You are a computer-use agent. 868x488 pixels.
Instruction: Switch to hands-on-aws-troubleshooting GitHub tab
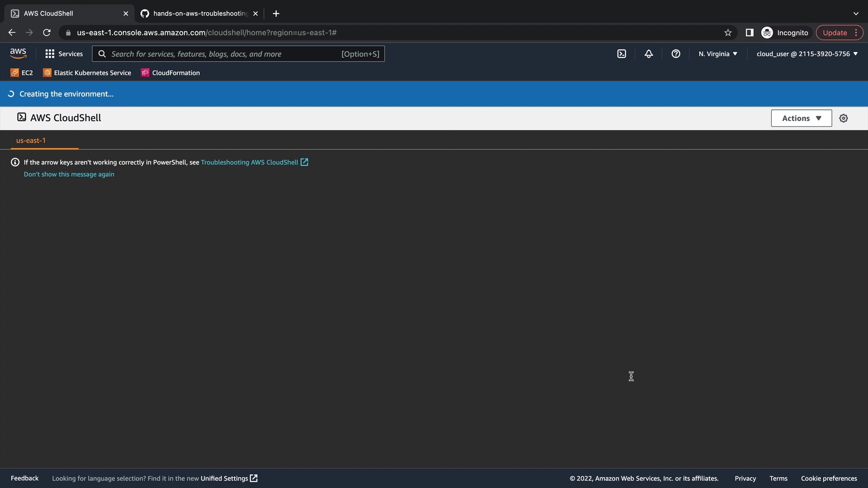tap(199, 14)
